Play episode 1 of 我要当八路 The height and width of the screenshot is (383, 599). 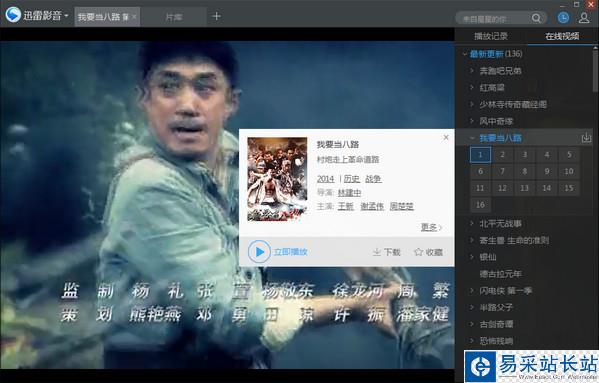point(480,155)
